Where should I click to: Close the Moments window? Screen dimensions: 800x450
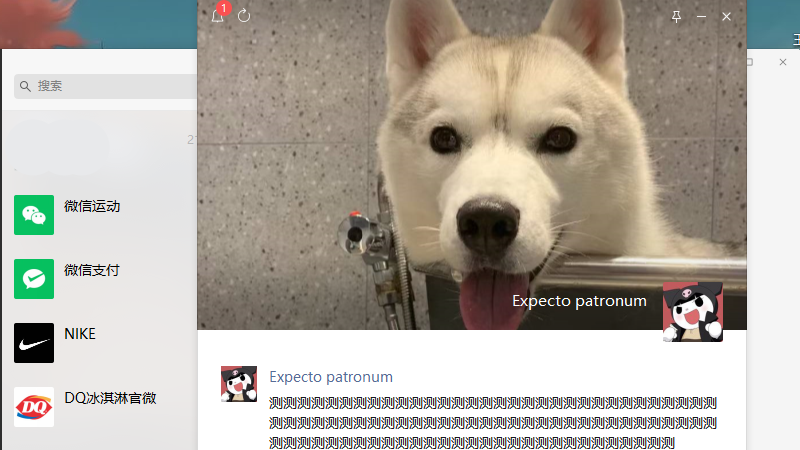coord(727,17)
